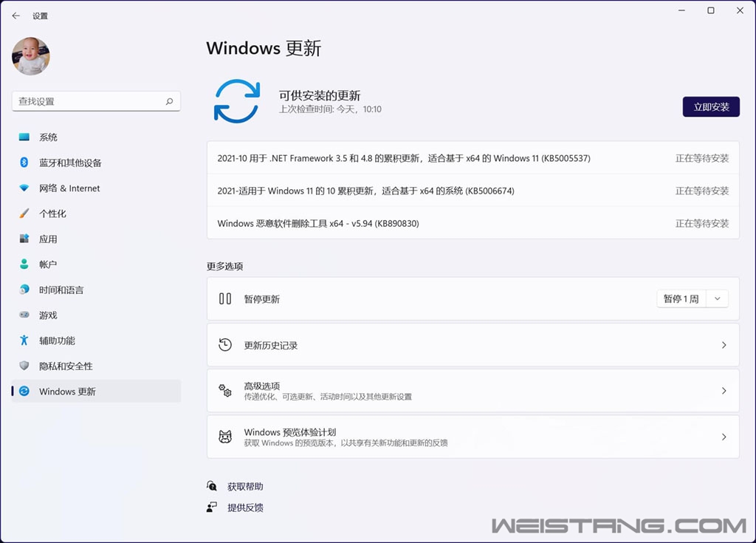Click the 提供反馈 icon

(x=212, y=507)
